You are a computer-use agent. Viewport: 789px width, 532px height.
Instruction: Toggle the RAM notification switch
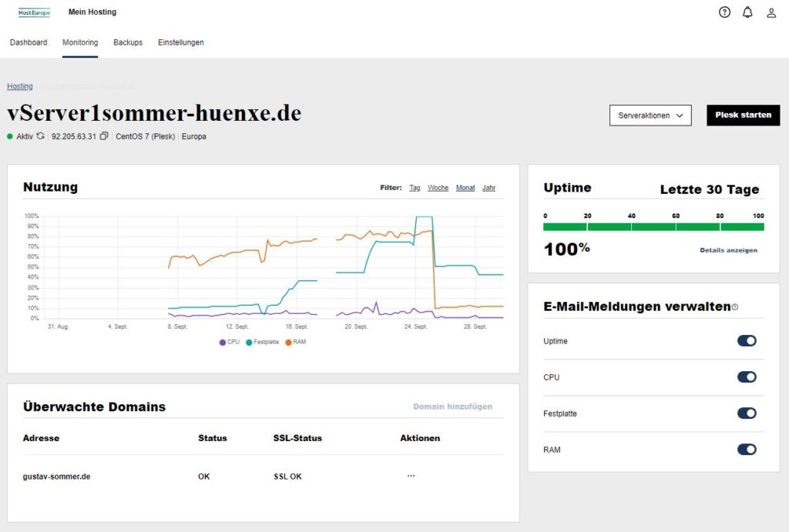pos(747,449)
